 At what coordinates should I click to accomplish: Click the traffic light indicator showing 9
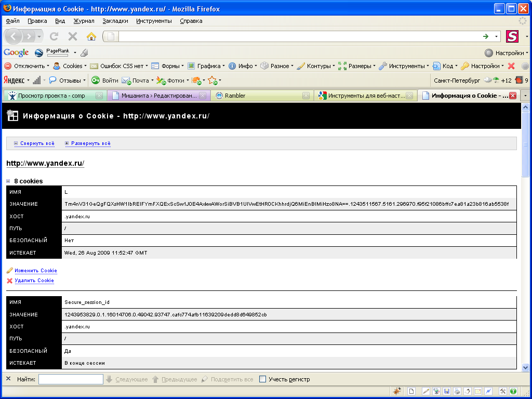coord(522,81)
